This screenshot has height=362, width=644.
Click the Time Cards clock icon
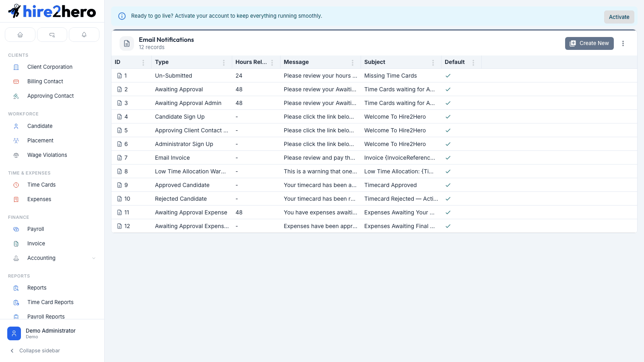tap(16, 185)
